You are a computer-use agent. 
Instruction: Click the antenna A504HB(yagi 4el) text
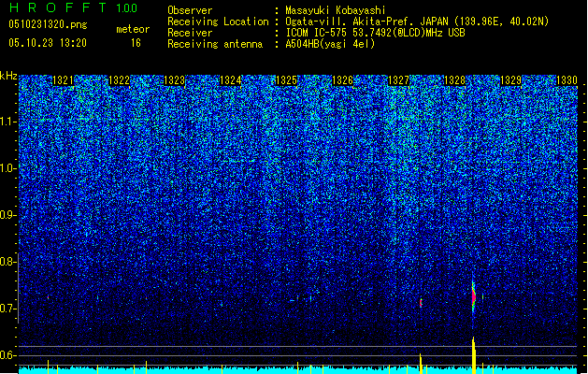point(330,44)
